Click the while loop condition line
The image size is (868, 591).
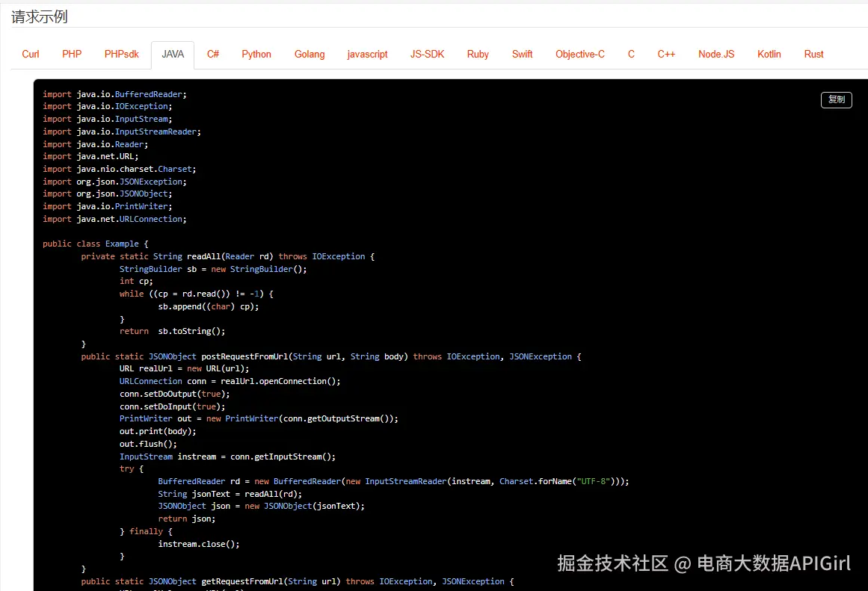tap(197, 294)
